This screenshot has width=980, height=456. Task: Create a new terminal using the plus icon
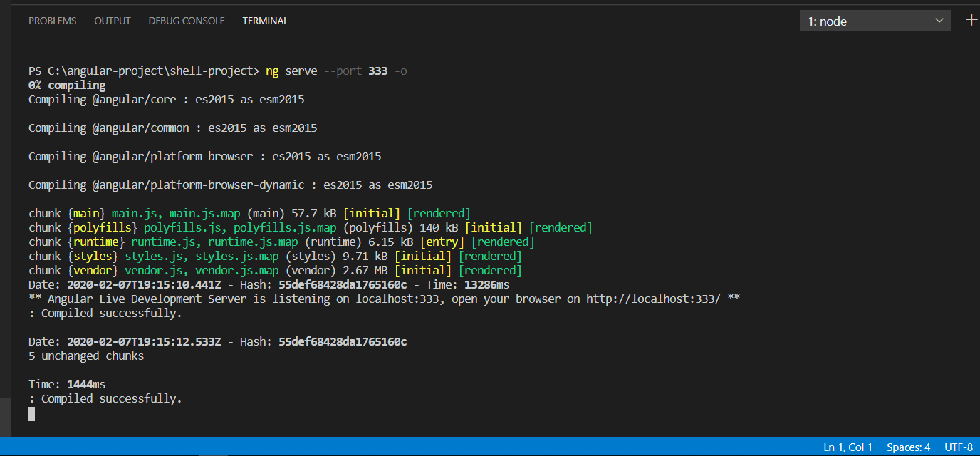(971, 20)
